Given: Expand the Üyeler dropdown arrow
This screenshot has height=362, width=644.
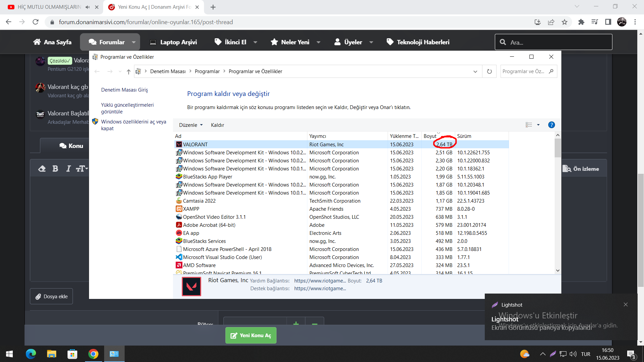Looking at the screenshot, I should [371, 42].
